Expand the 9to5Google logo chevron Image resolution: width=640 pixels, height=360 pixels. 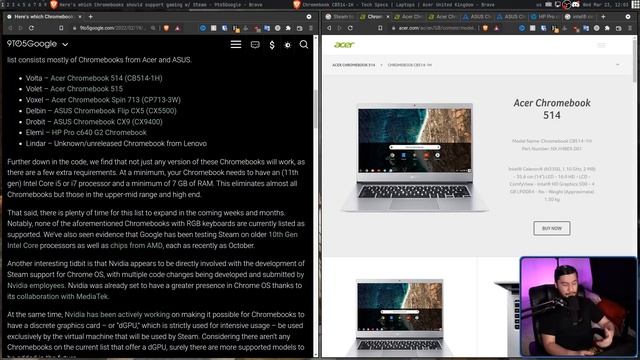(65, 44)
